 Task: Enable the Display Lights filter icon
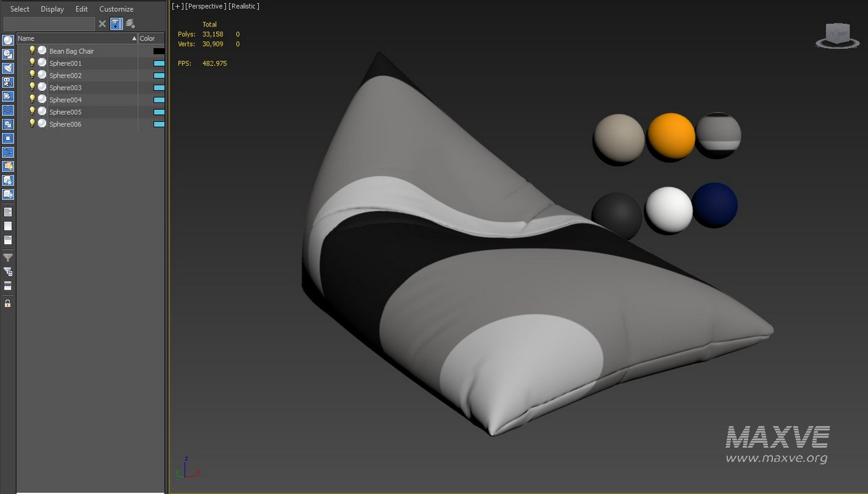pos(7,68)
